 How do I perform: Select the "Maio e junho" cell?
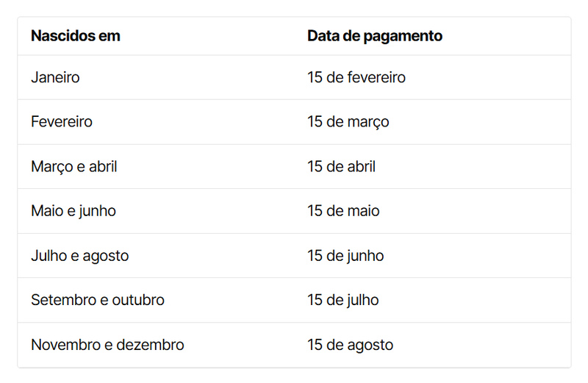click(x=73, y=212)
